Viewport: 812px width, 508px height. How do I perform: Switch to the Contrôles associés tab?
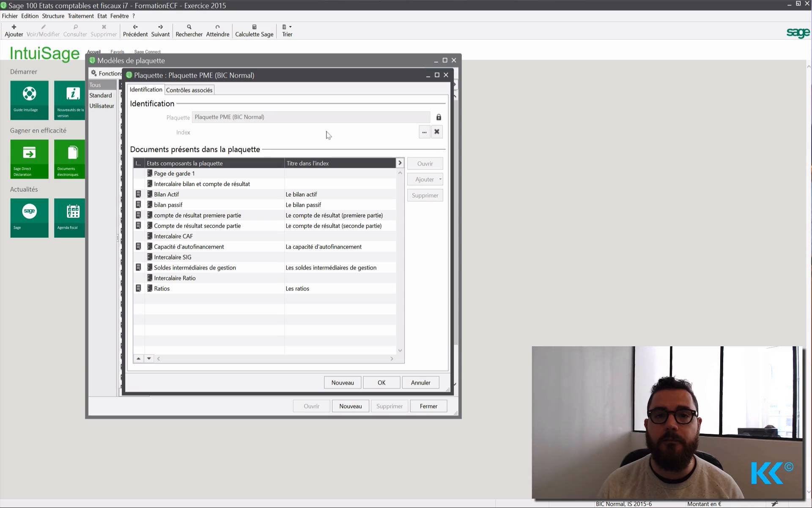pos(189,90)
